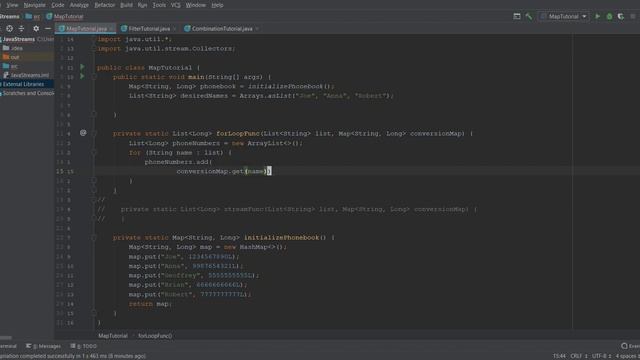Viewport: 640px width, 360px height.
Task: Run the MapTutorial class gutter arrow
Action: [82, 67]
